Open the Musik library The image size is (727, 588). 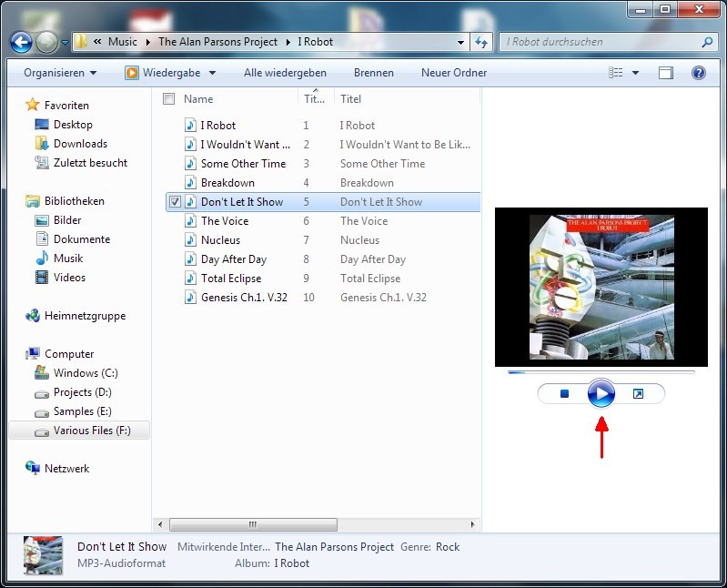68,259
